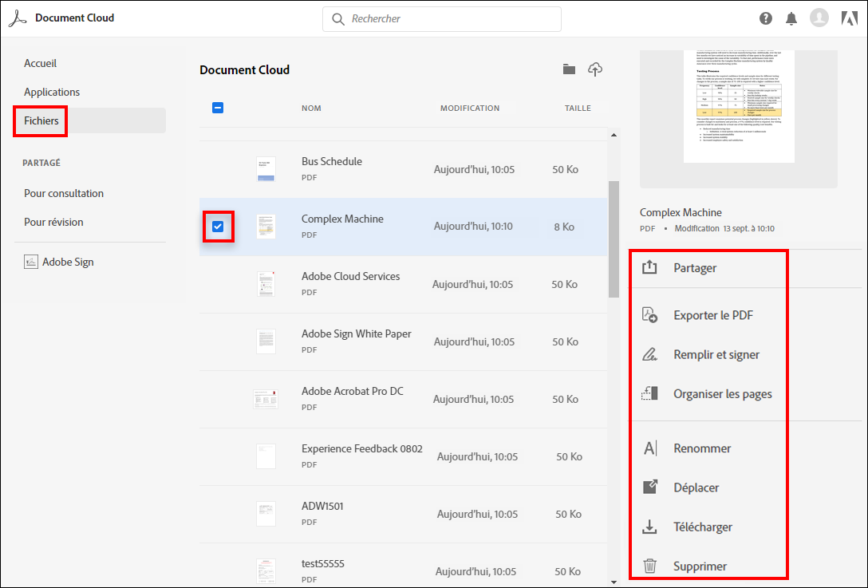The height and width of the screenshot is (588, 868).
Task: Select the Bus Schedule file name
Action: (x=332, y=161)
